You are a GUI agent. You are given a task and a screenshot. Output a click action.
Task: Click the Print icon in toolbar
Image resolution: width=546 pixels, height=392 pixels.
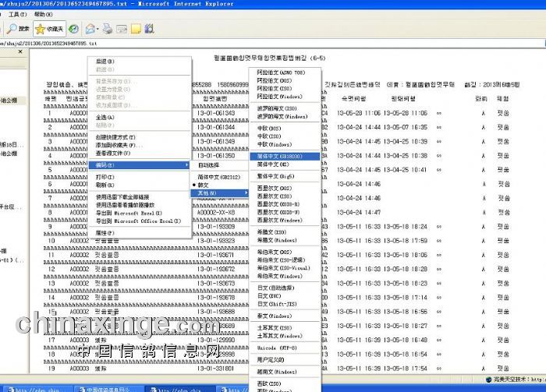108,29
